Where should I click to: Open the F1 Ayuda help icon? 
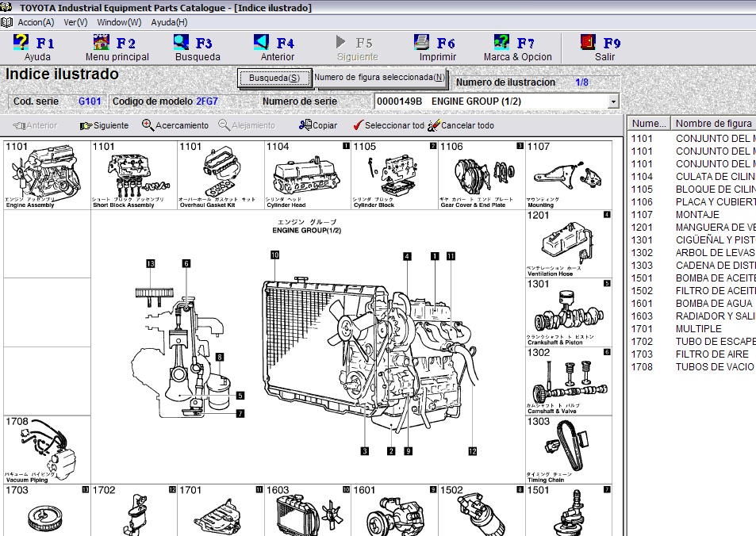(35, 48)
